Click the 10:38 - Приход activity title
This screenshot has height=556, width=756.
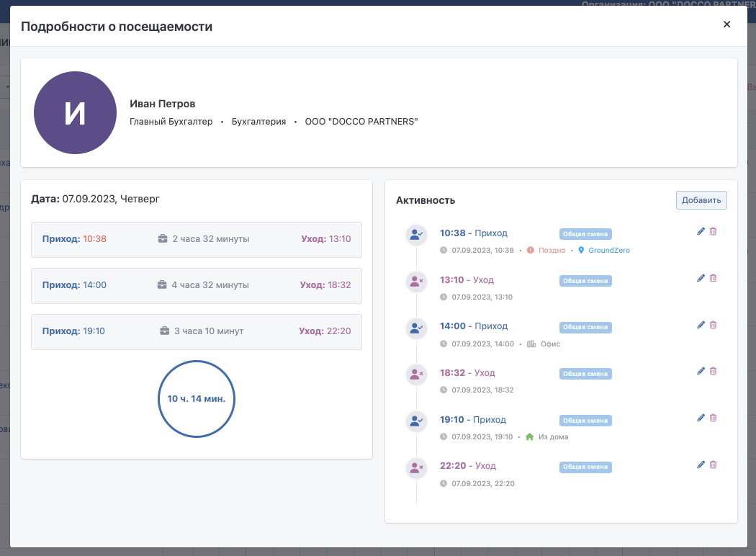pos(474,233)
